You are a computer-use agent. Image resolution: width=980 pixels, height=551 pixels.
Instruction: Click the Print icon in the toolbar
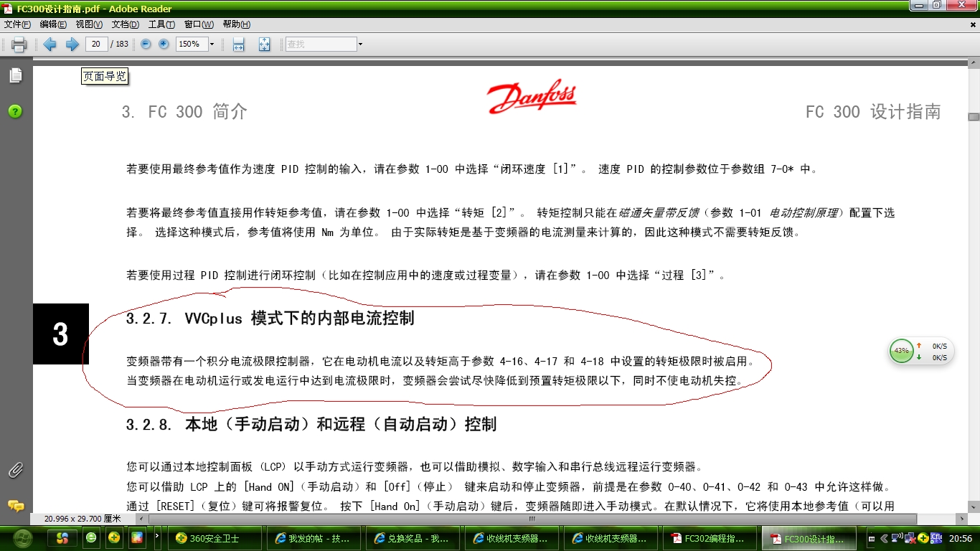point(19,44)
